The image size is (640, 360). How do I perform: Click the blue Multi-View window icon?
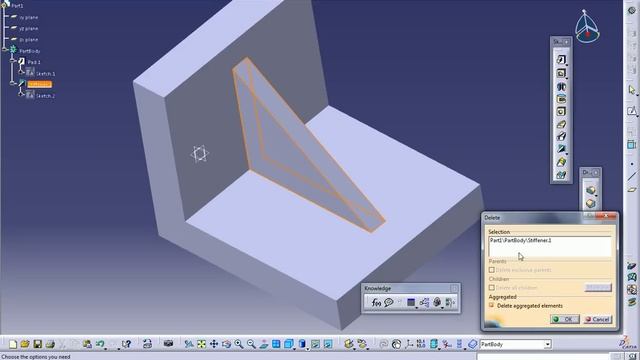click(276, 344)
